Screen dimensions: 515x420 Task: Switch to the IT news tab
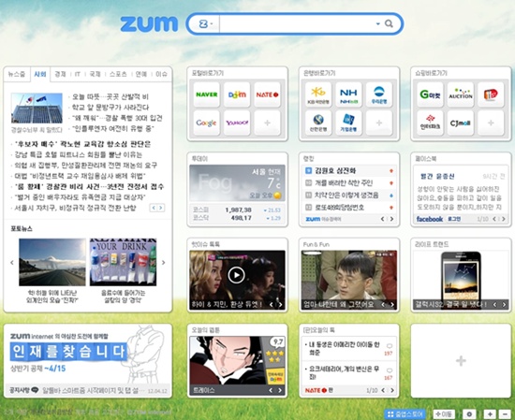(78, 74)
